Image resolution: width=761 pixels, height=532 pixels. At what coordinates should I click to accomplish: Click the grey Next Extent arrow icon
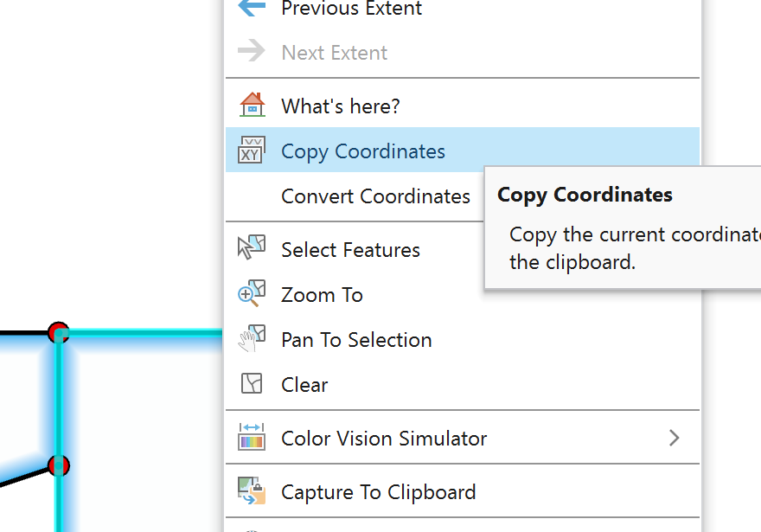click(x=252, y=52)
